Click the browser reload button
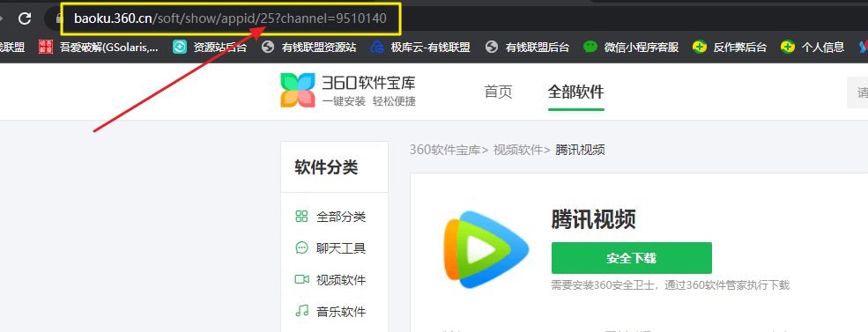The image size is (868, 332). [25, 18]
